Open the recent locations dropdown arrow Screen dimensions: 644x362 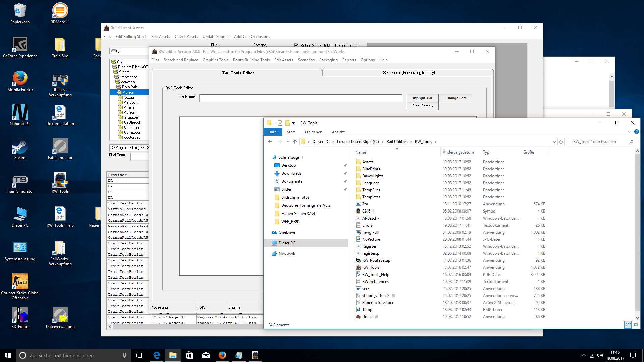288,142
